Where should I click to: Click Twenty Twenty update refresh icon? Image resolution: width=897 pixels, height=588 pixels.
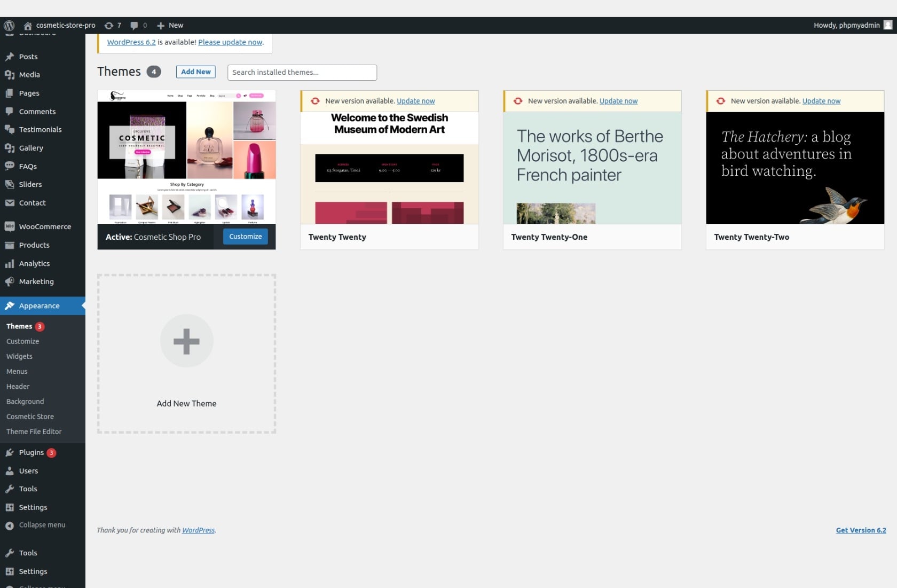coord(315,101)
